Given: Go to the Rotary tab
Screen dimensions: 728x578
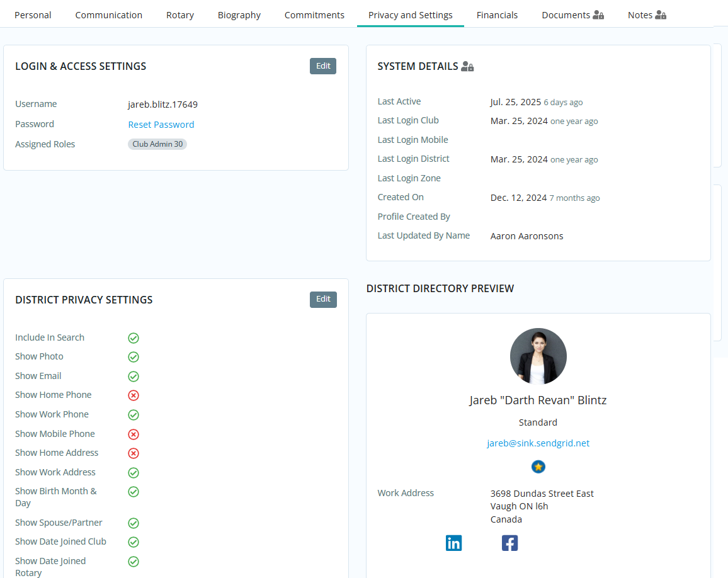Looking at the screenshot, I should tap(180, 15).
